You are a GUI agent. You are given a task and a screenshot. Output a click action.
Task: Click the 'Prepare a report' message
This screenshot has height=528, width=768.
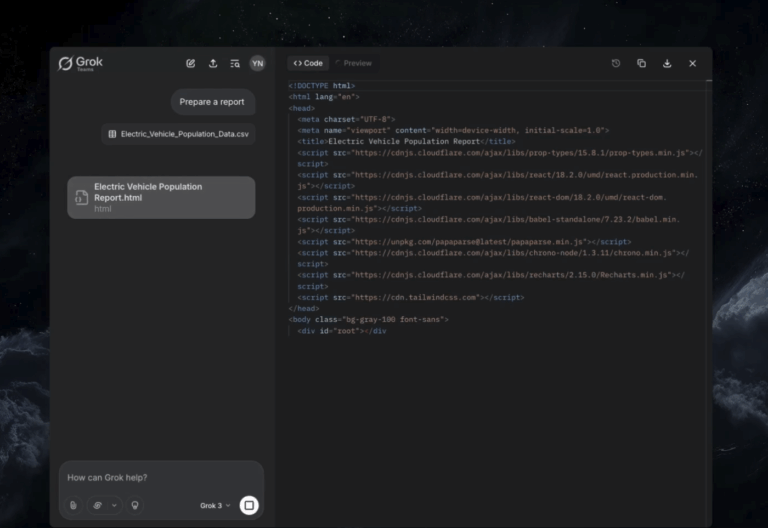213,102
